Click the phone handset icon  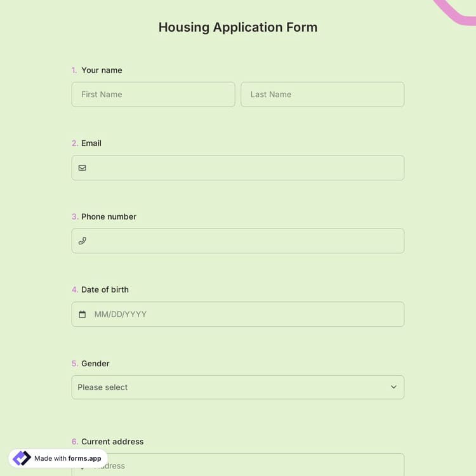pos(82,241)
